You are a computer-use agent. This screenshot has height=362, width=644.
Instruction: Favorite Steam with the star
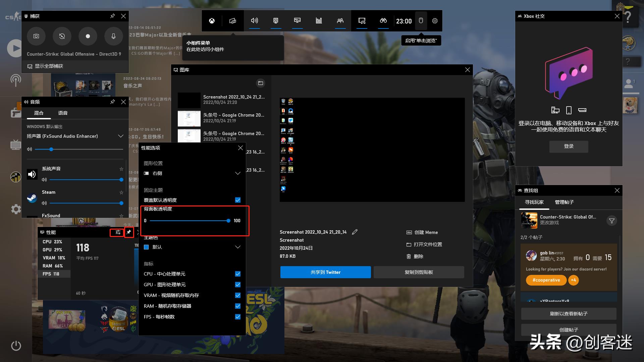tap(121, 192)
